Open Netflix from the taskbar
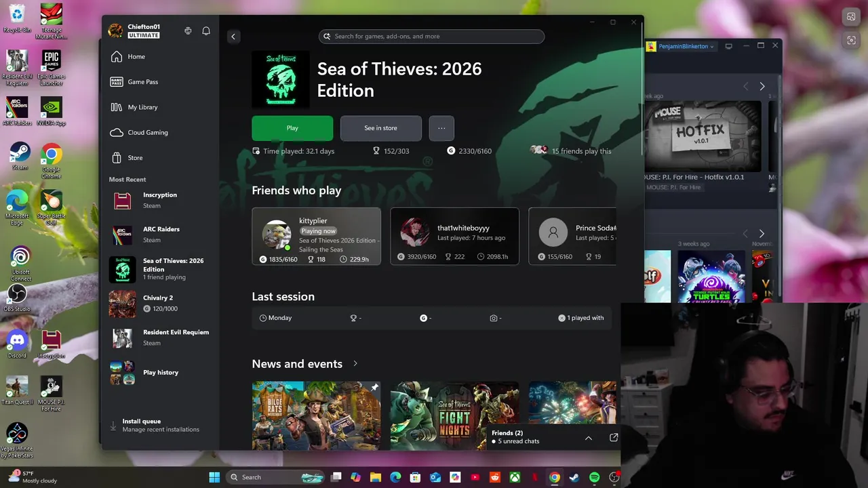This screenshot has width=868, height=488. (534, 477)
